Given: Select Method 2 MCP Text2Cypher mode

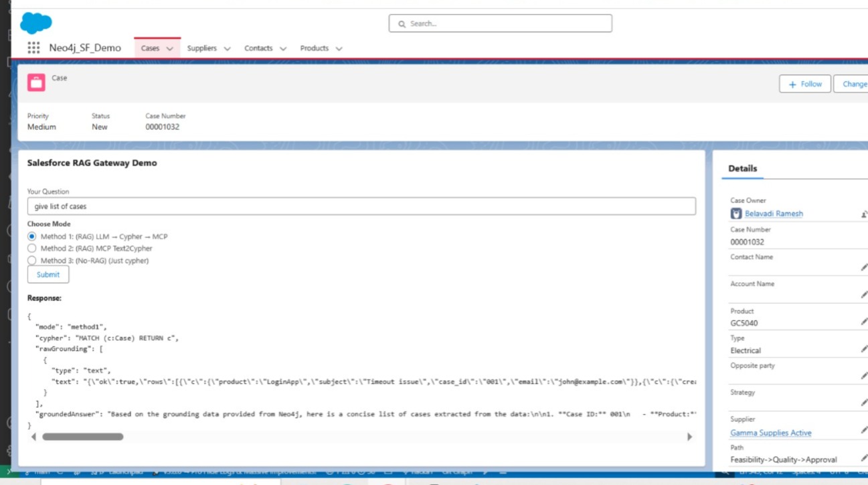Looking at the screenshot, I should (31, 249).
